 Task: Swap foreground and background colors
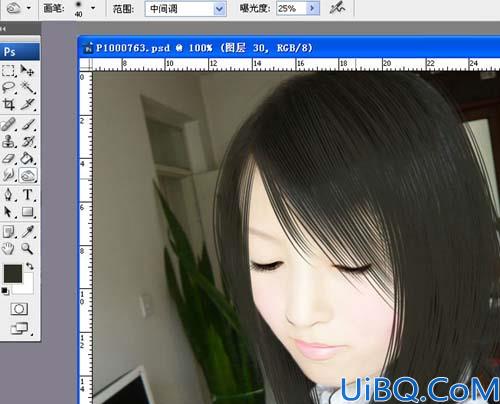[30, 266]
